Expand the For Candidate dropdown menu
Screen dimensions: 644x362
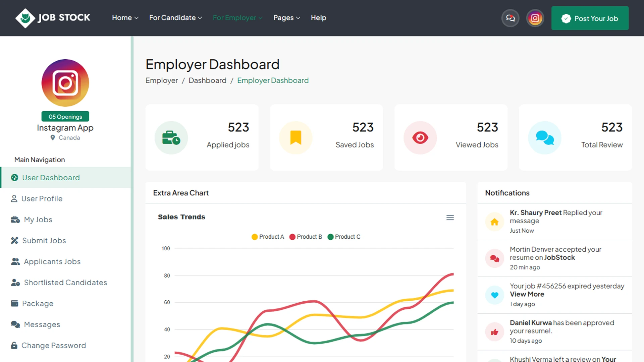175,18
